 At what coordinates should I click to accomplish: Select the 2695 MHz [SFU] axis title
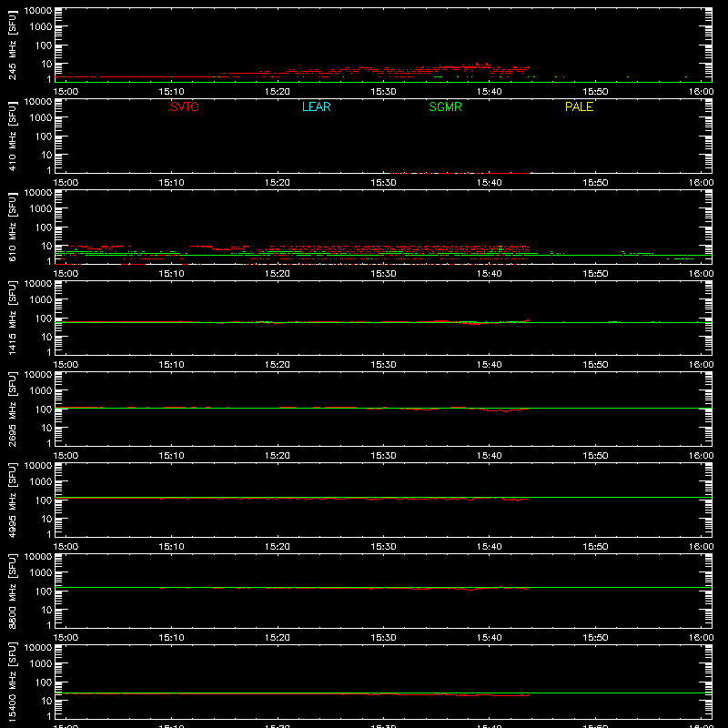click(13, 409)
